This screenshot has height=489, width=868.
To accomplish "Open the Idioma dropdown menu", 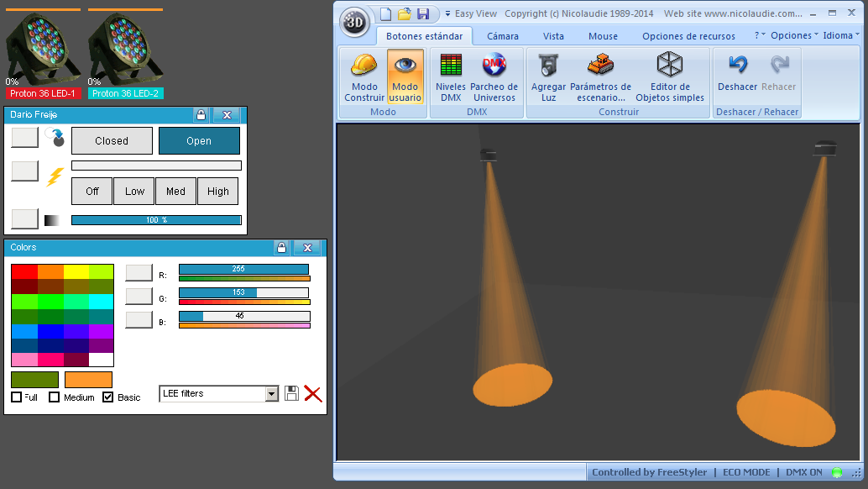I will click(x=841, y=35).
